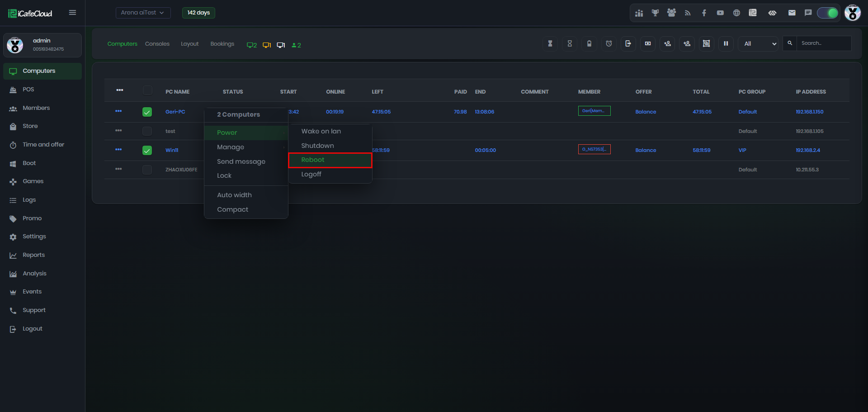Open the hamburger sidebar menu icon

72,13
